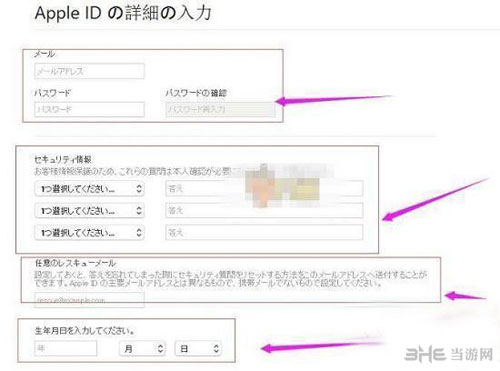Open the 日 day dropdown

198,349
